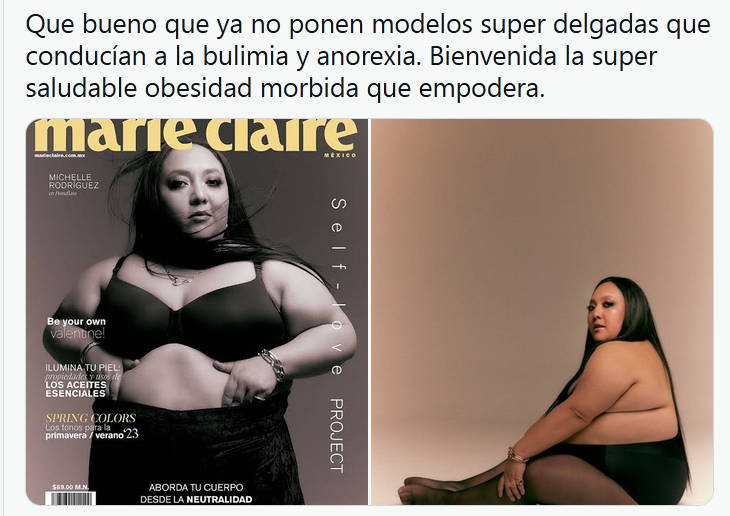The image size is (730, 516).
Task: Open the right photo with beige background
Action: click(542, 312)
